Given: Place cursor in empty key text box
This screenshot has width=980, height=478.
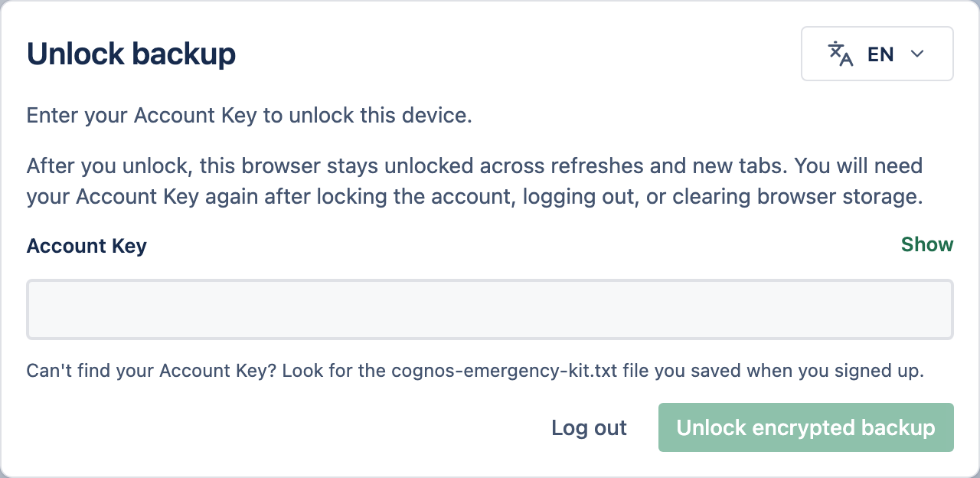Looking at the screenshot, I should [490, 309].
